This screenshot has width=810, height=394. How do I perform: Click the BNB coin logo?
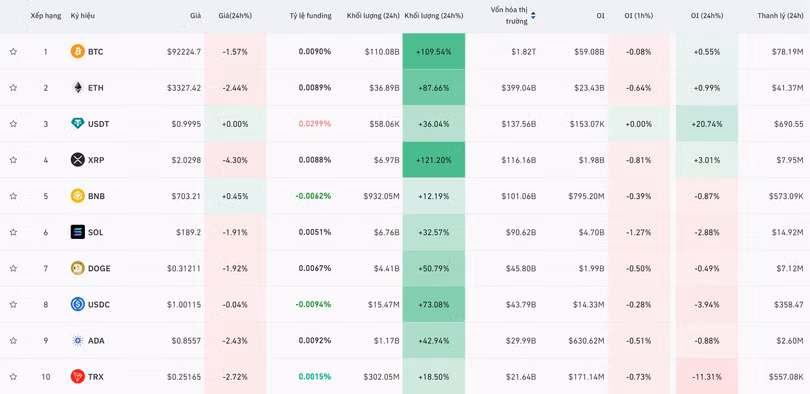77,196
